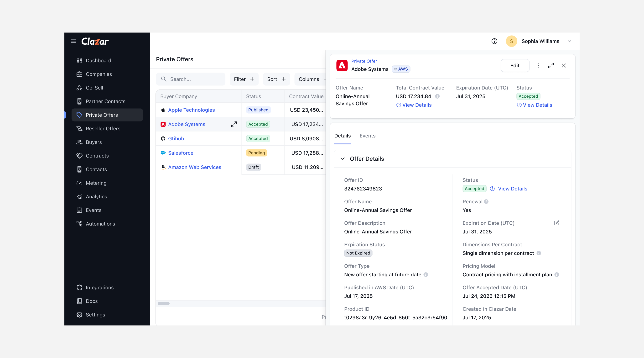
Task: Click the Draft status badge
Action: point(253,167)
